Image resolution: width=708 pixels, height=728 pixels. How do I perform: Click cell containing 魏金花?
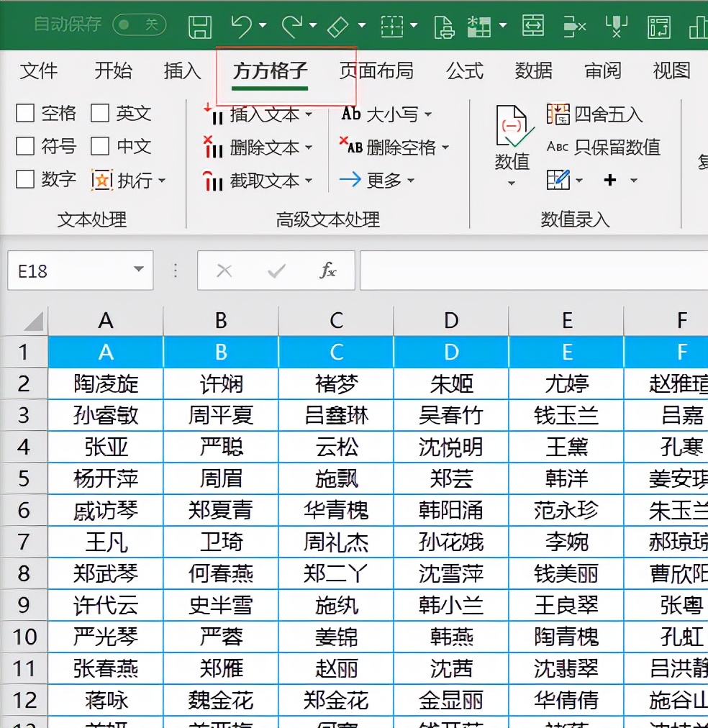click(x=221, y=700)
